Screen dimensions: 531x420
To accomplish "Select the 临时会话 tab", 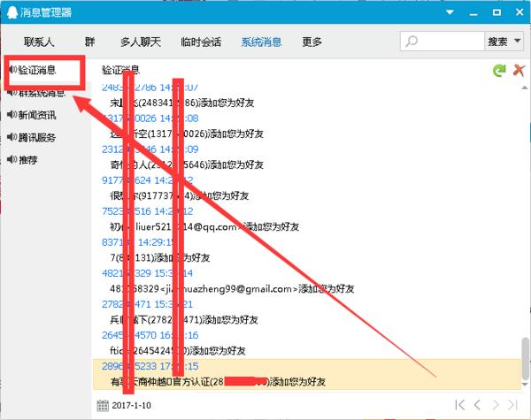I will tap(201, 42).
